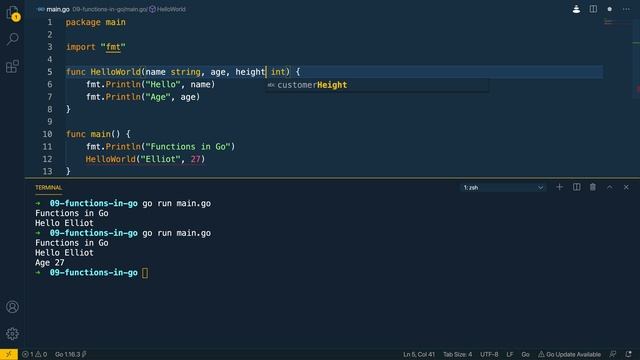Close the terminal panel
Viewport: 640px width, 360px height.
pyautogui.click(x=626, y=187)
